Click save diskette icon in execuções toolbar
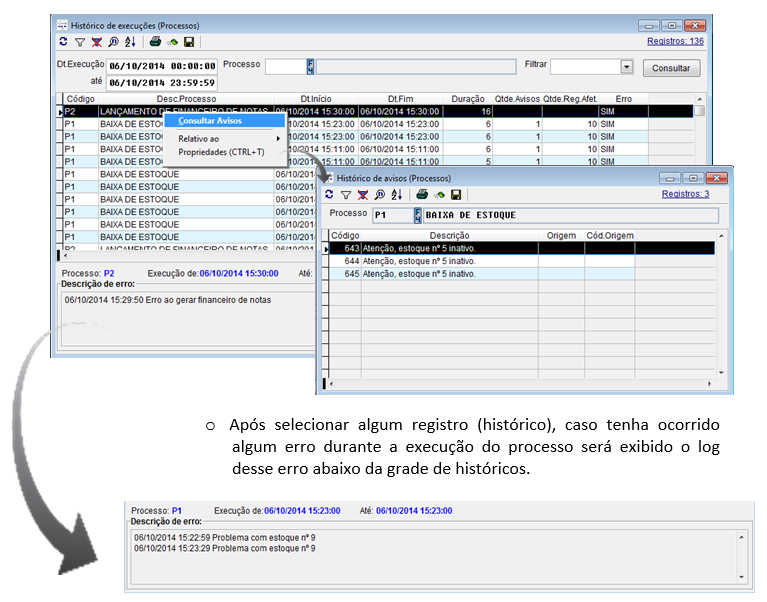Image resolution: width=767 pixels, height=602 pixels. (x=188, y=42)
